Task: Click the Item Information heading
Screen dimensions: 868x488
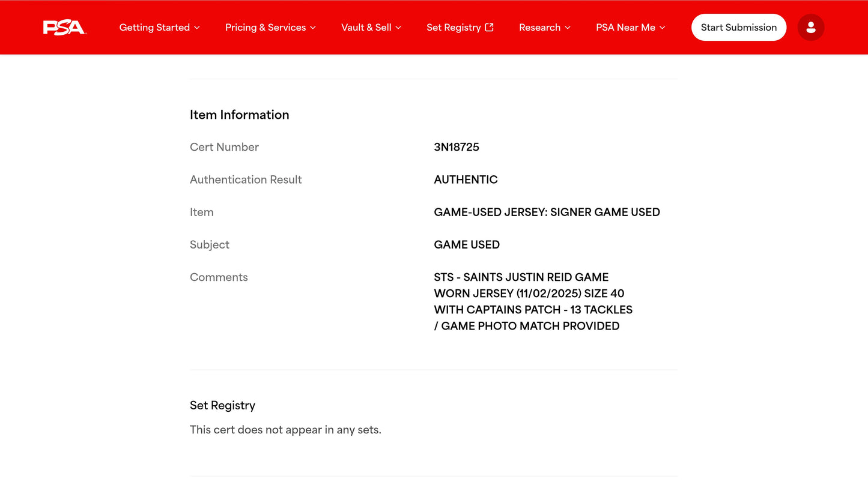Action: pos(240,115)
